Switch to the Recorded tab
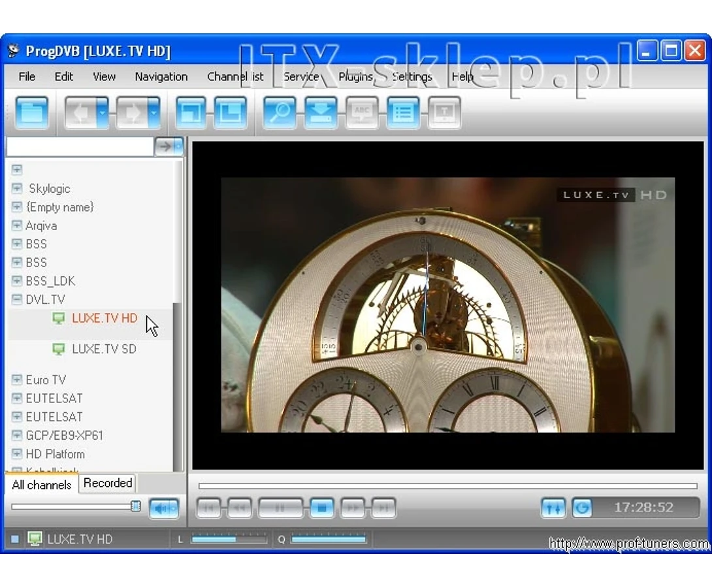The image size is (712, 588). pyautogui.click(x=108, y=483)
